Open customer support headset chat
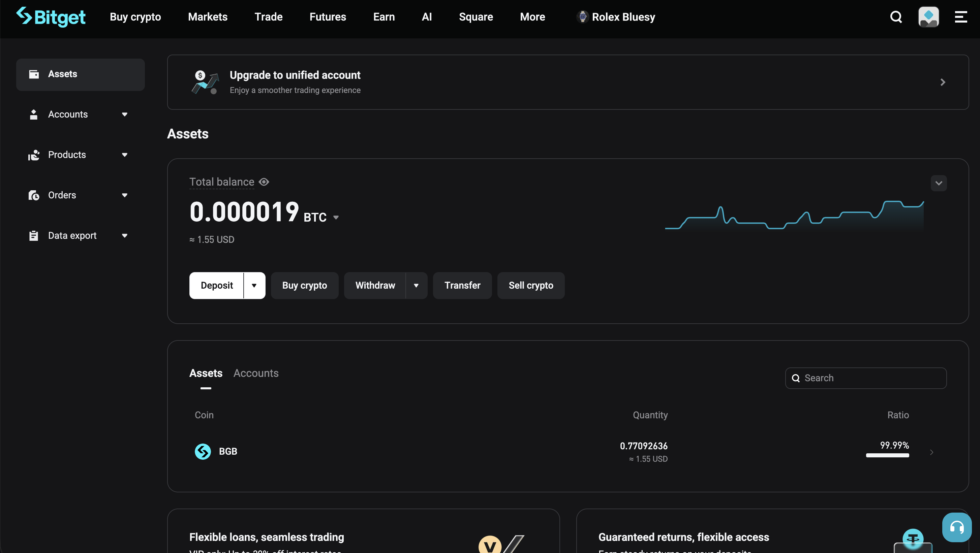Viewport: 980px width, 553px height. [957, 527]
